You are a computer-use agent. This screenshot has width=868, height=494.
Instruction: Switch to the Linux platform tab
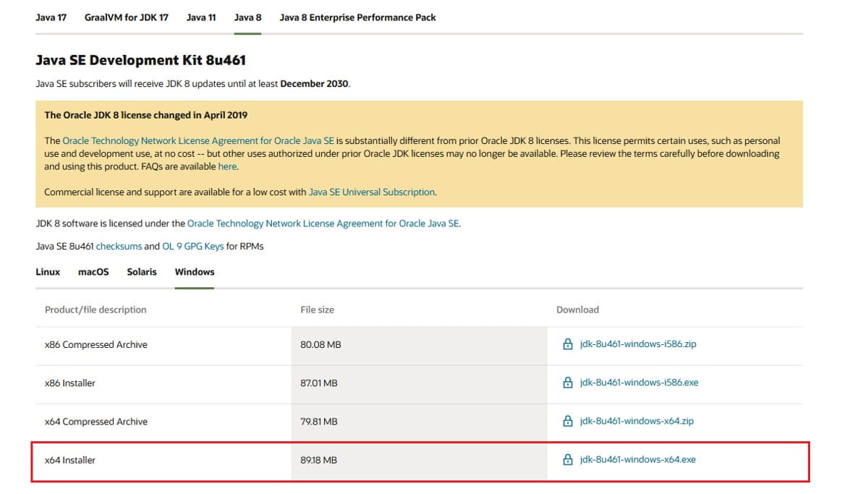click(48, 272)
